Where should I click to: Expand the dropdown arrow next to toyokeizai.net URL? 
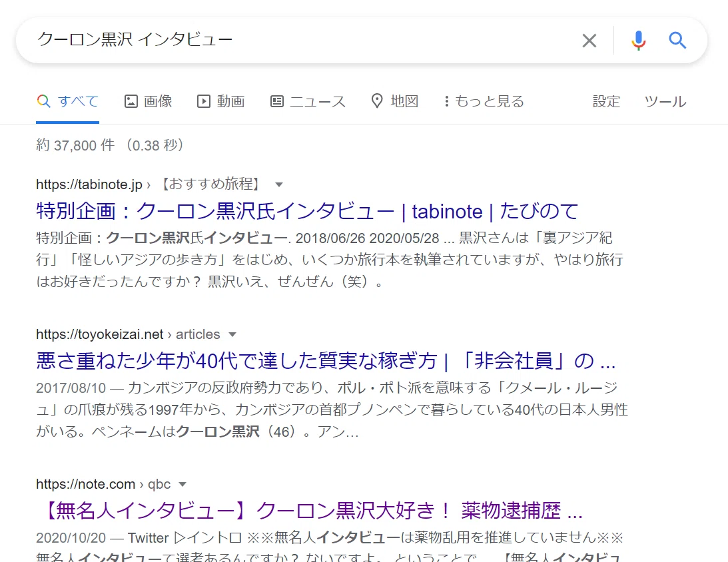coord(232,334)
